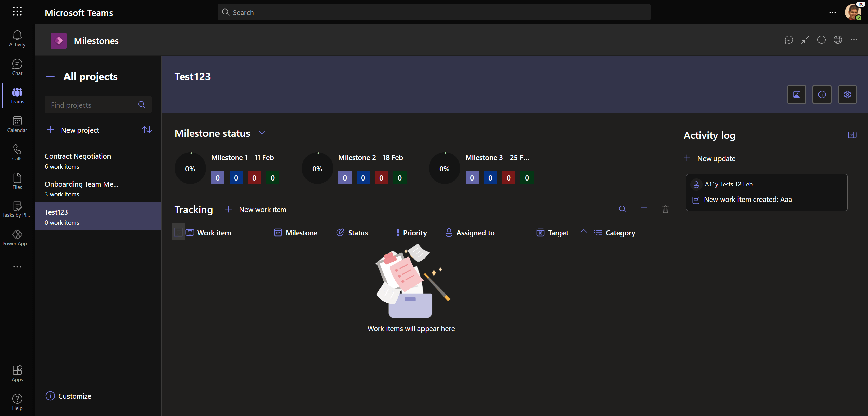
Task: Reload the Milestones tab
Action: point(821,40)
